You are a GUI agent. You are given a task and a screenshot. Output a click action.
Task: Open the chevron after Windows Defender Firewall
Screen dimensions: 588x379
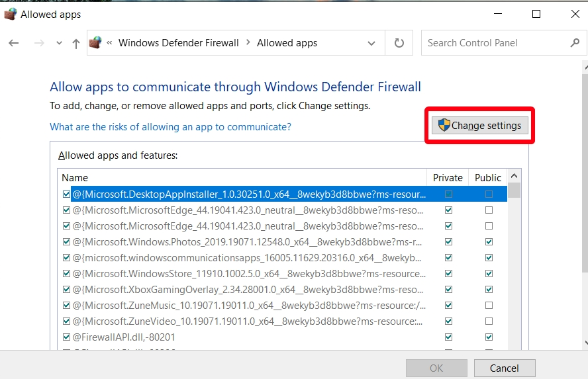pyautogui.click(x=248, y=43)
